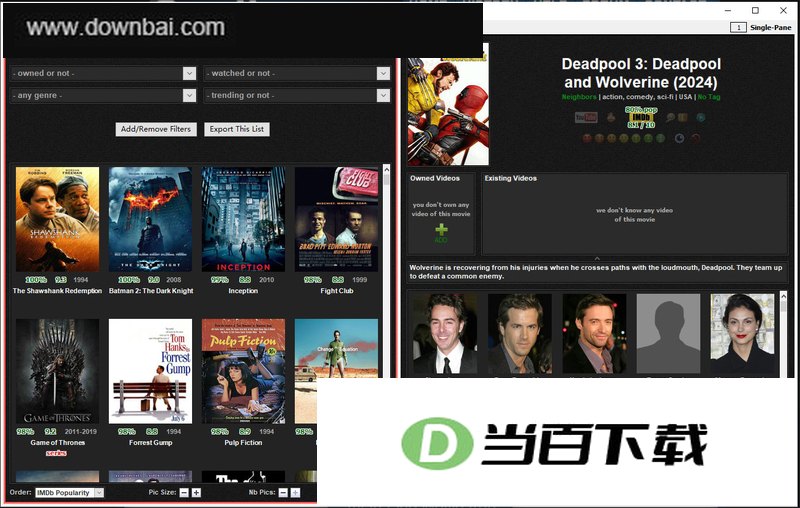This screenshot has height=508, width=800.
Task: Click 'The Shawshank Redemption' title text
Action: point(58,291)
